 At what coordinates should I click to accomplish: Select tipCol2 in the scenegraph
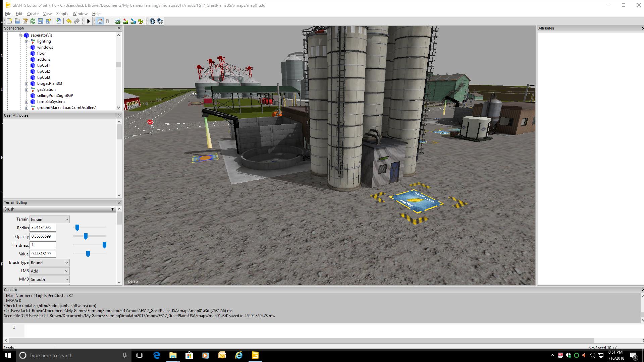[44, 71]
